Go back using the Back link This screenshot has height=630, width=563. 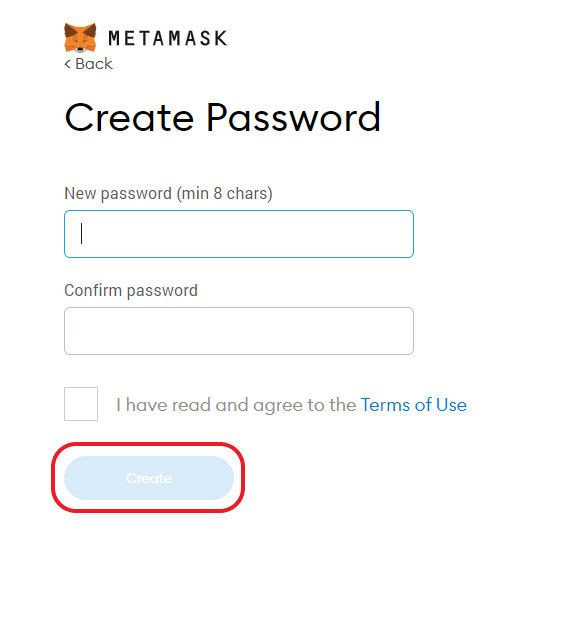89,64
